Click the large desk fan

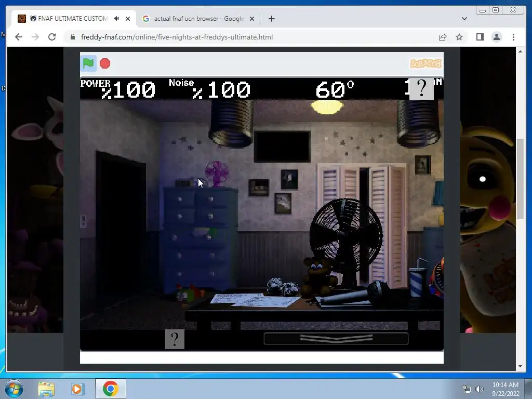pyautogui.click(x=346, y=237)
